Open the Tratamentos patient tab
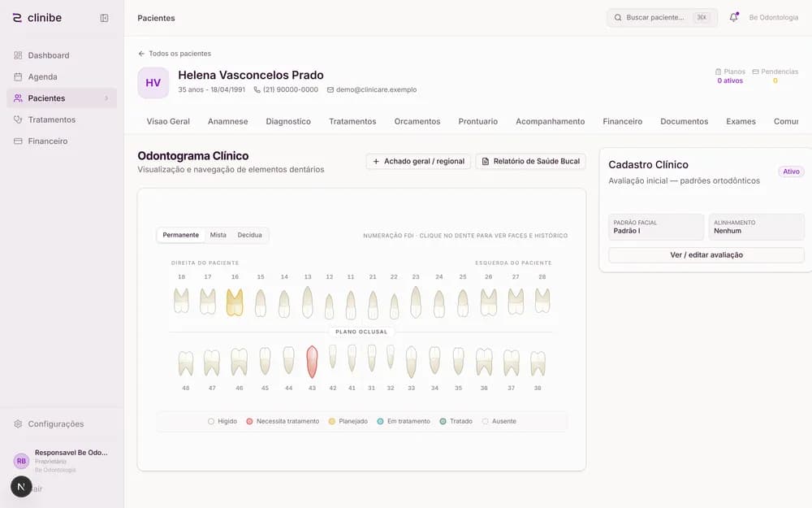Viewport: 812px width, 508px height. point(352,121)
